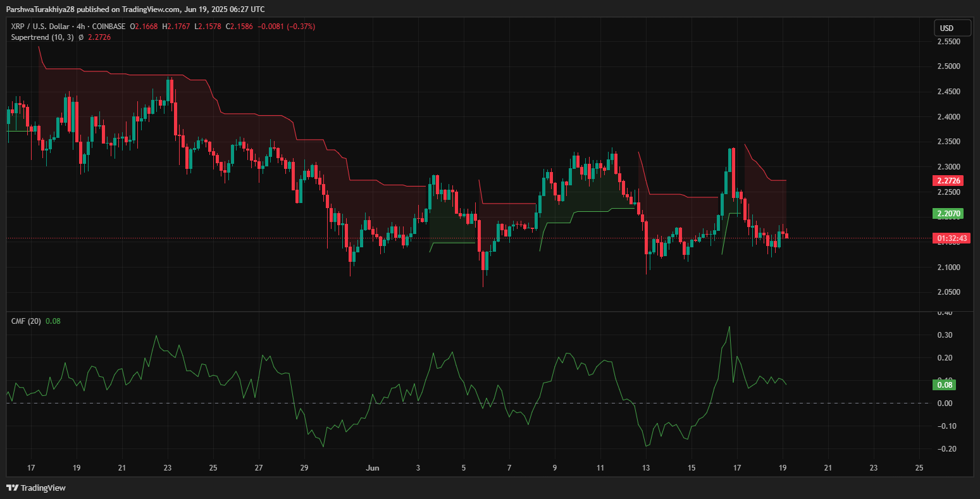Click the XRP / U.S. Dollar symbol title
This screenshot has width=980, height=499.
point(47,27)
